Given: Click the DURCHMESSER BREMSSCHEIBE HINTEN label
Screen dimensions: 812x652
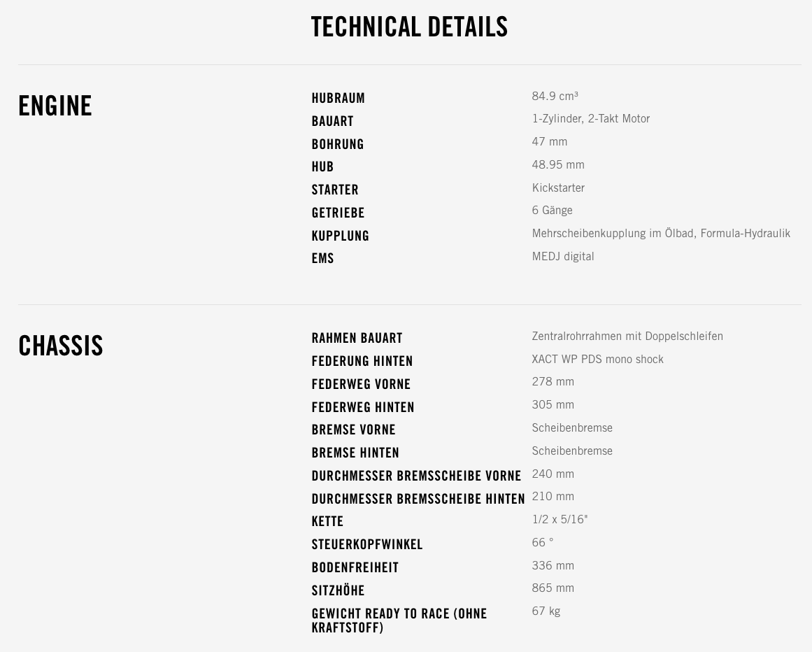Looking at the screenshot, I should pyautogui.click(x=418, y=499).
